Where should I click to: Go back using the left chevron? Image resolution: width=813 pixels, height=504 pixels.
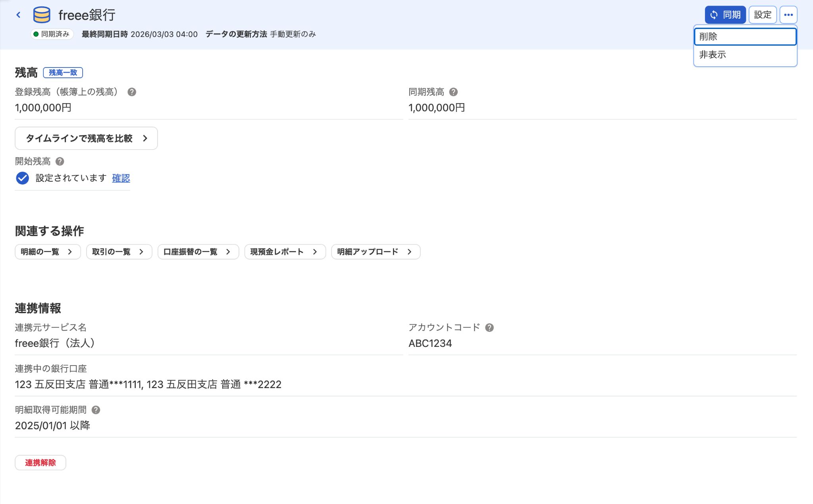18,15
